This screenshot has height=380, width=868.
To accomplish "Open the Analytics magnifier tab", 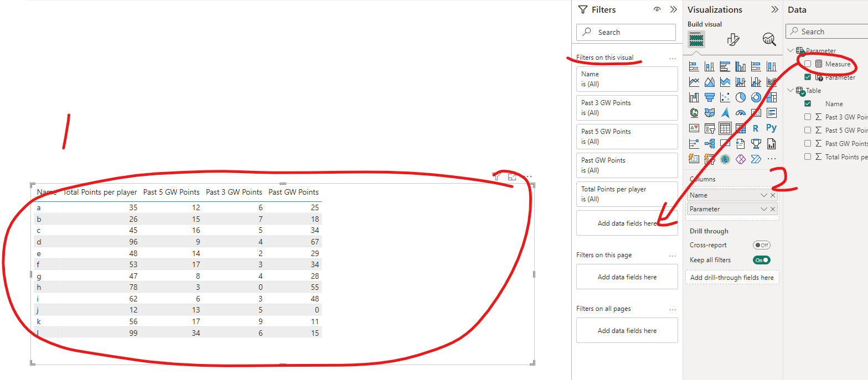I will [769, 39].
